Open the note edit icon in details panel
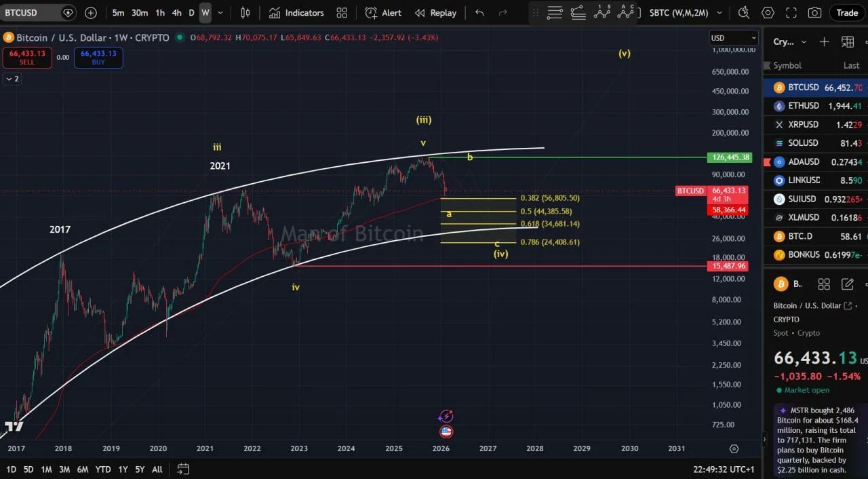 848,284
